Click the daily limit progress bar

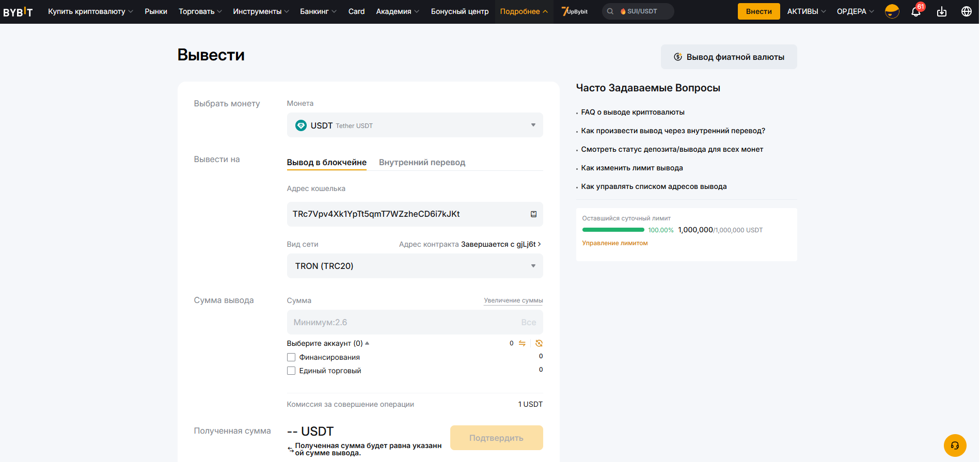pos(613,230)
